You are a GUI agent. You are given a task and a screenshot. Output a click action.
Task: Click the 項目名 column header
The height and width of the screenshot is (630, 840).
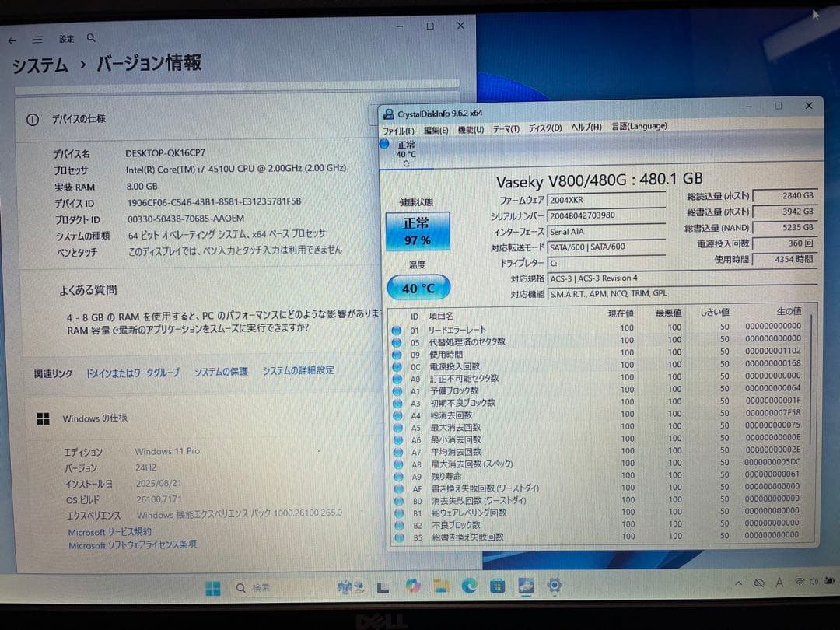[x=441, y=316]
